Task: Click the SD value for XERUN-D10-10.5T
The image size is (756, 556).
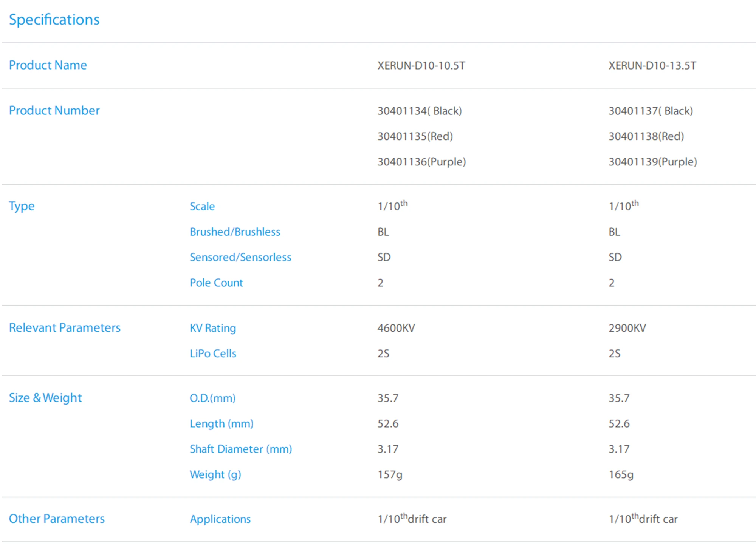Action: (x=384, y=257)
